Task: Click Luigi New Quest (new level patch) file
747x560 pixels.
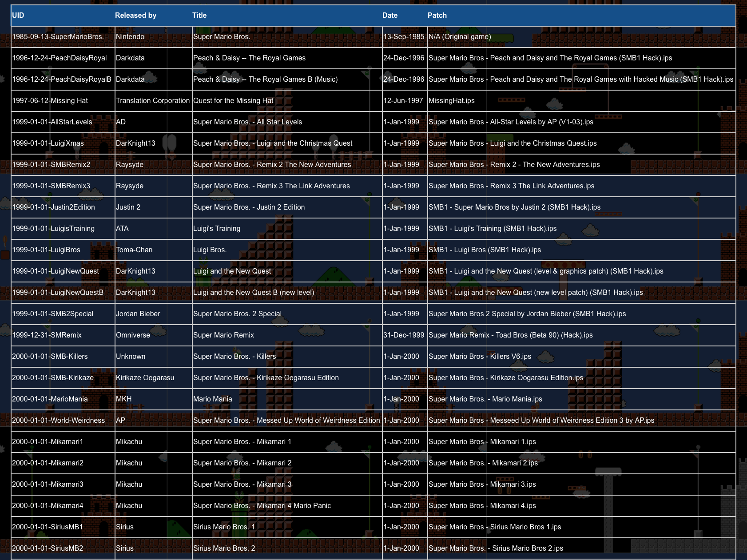Action: tap(581, 293)
